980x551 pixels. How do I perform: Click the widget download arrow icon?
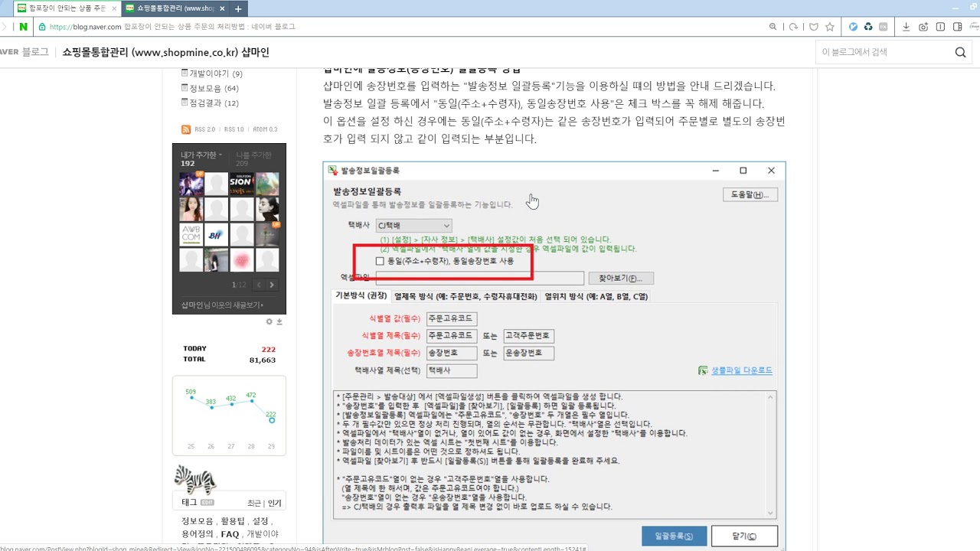279,321
